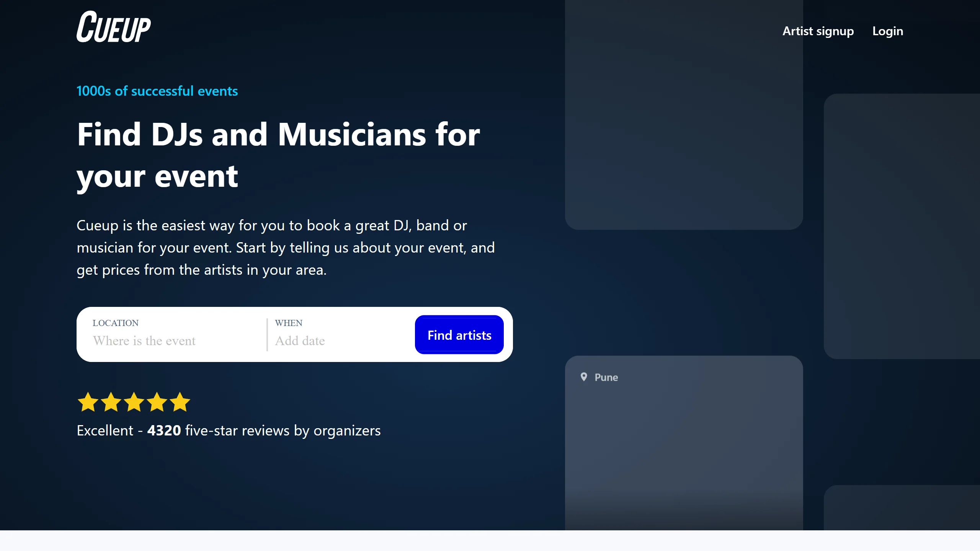Open the Login page

click(887, 31)
